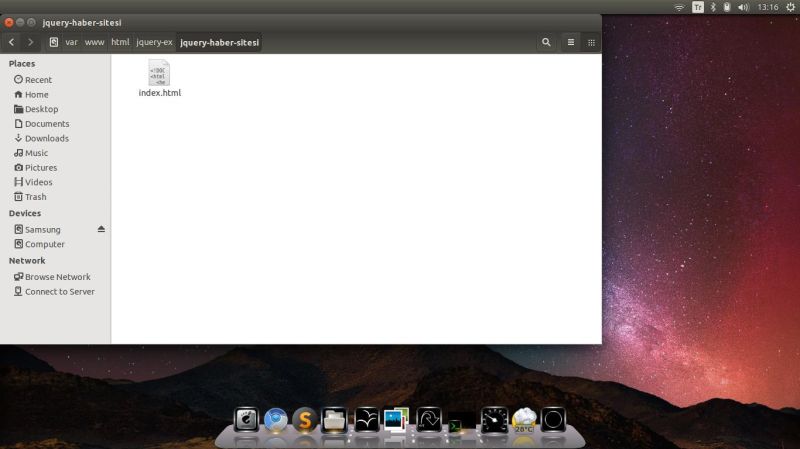
Task: Open the Tr keyboard layout indicator
Action: click(x=697, y=7)
